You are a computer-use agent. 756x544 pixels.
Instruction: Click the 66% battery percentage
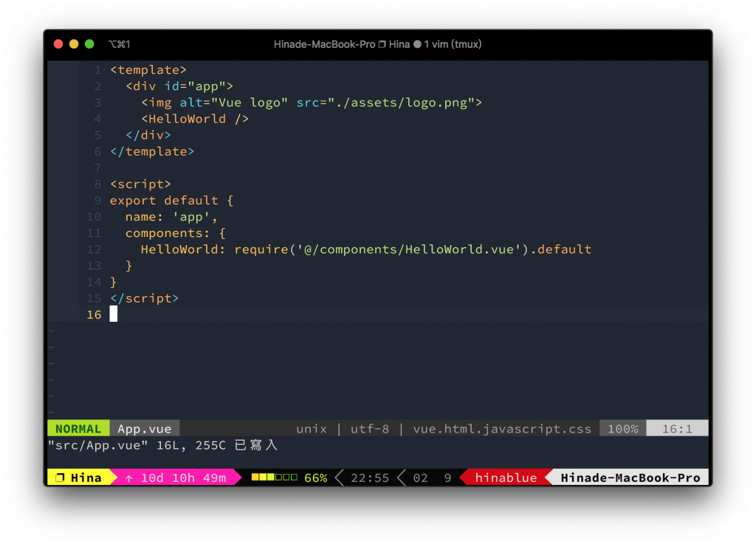(316, 478)
